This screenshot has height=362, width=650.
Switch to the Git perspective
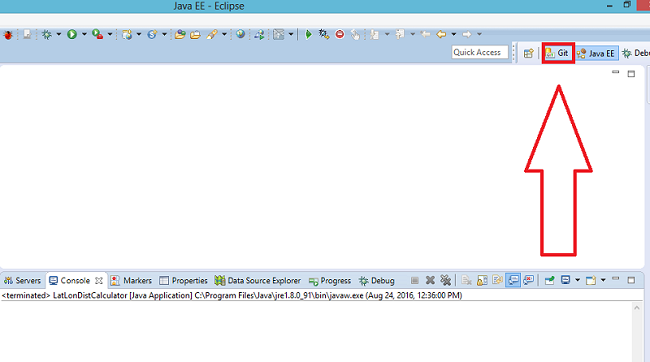558,53
